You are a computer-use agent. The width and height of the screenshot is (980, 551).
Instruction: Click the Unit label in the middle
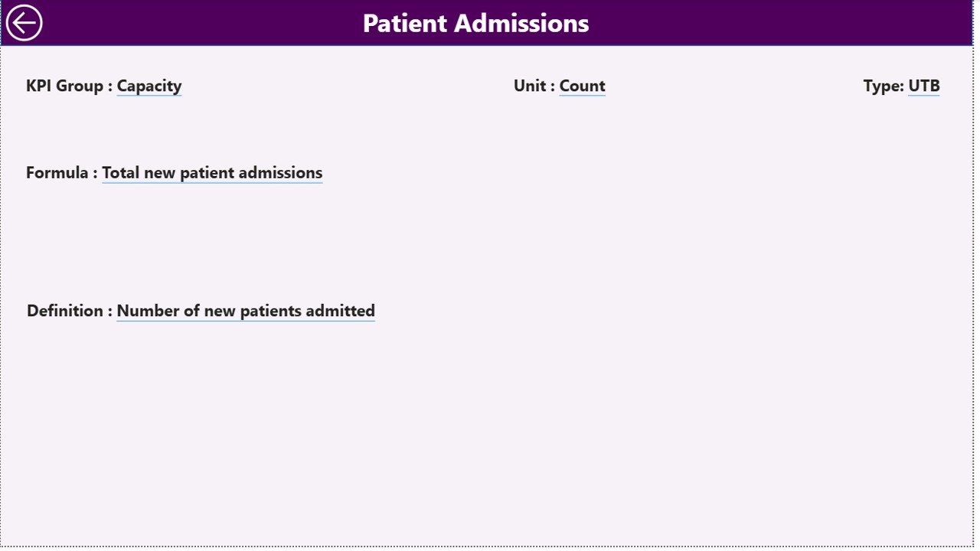[x=532, y=86]
